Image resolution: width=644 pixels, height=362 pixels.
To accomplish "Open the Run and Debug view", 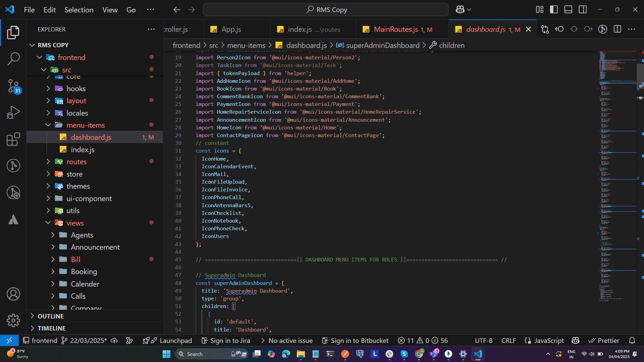I will 13,112.
